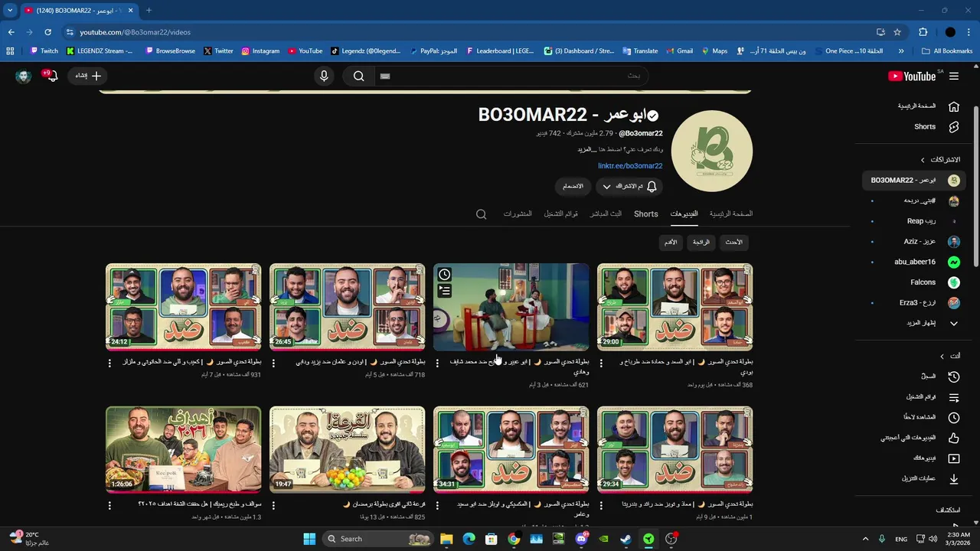
Task: Open linktr.ee/bo3omar22 link
Action: tap(630, 166)
